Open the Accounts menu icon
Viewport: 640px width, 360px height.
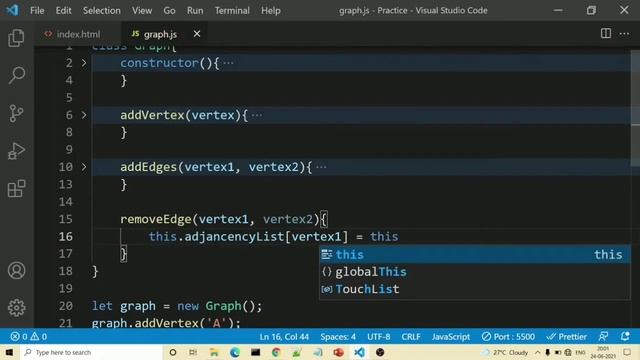click(x=16, y=271)
